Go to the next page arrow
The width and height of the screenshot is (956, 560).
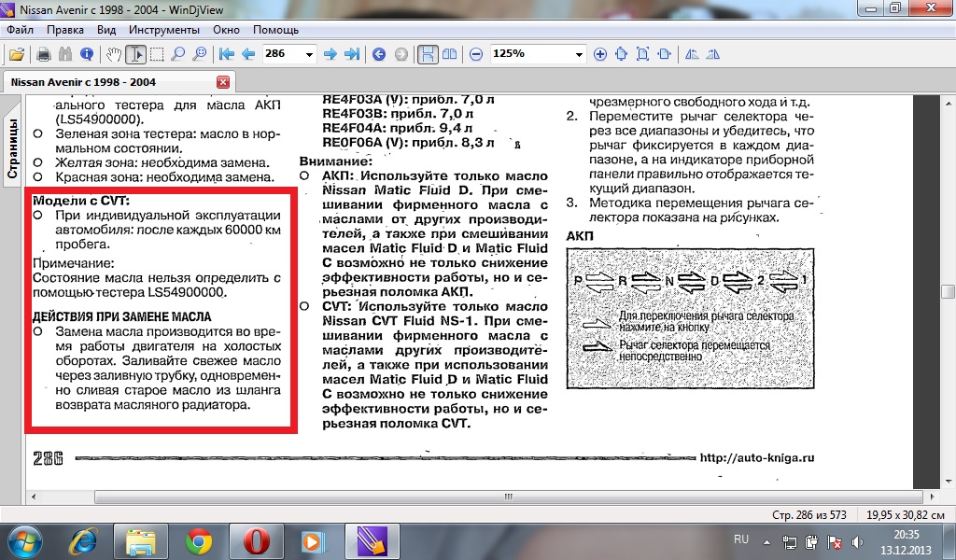click(330, 54)
